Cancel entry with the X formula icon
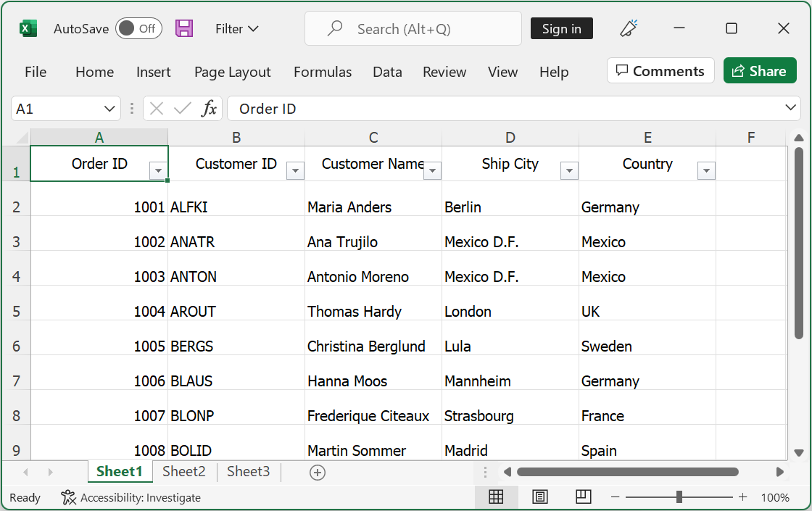Image resolution: width=812 pixels, height=511 pixels. click(157, 109)
